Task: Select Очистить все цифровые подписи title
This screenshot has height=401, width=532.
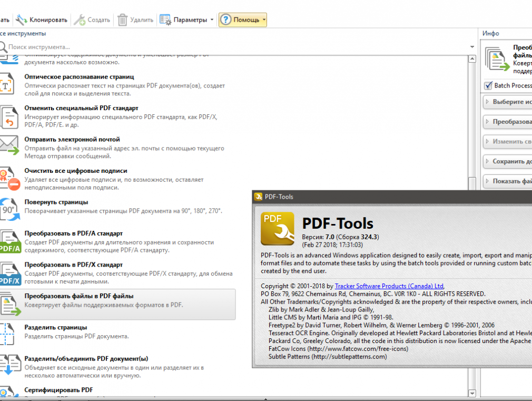Action: (76, 170)
